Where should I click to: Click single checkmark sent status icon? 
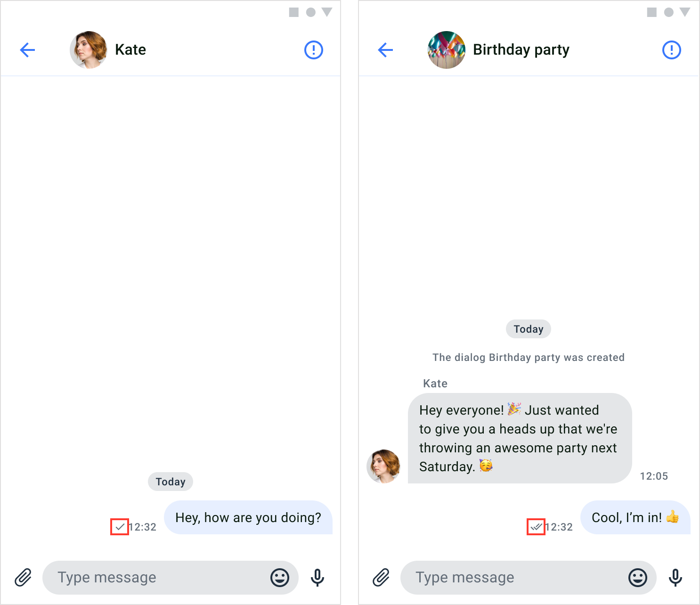coord(120,527)
